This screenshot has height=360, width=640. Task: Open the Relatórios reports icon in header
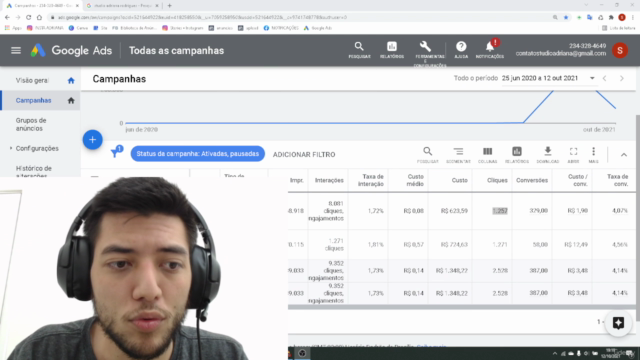pyautogui.click(x=392, y=50)
